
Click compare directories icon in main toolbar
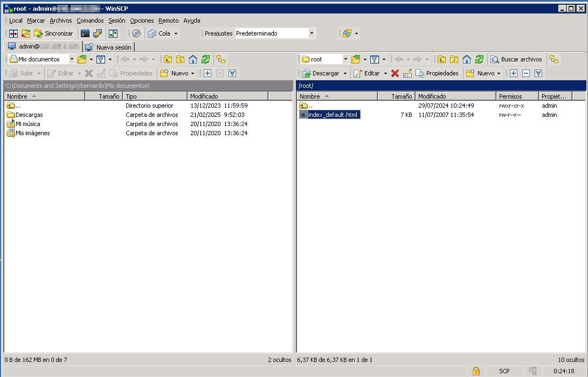tap(13, 33)
